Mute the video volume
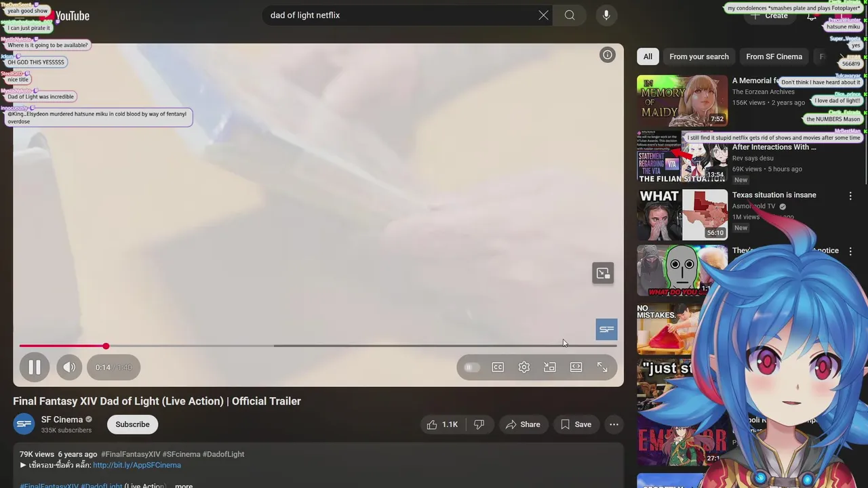The image size is (868, 488). (x=69, y=367)
